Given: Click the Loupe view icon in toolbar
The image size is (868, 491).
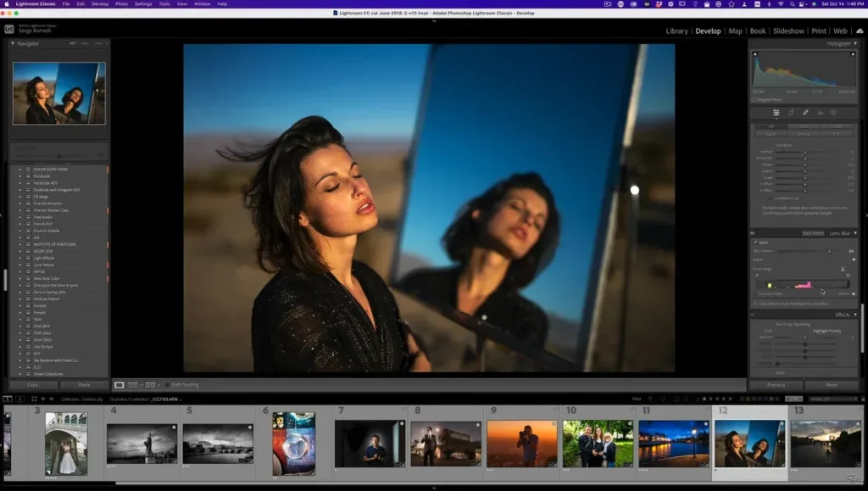Looking at the screenshot, I should [x=120, y=385].
